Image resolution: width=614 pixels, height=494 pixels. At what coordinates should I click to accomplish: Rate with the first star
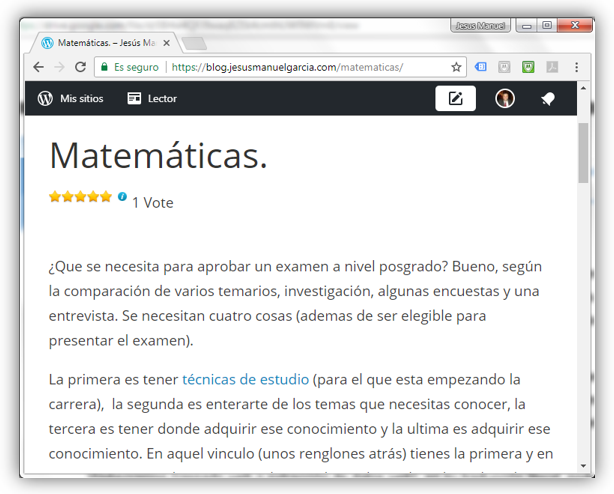(x=55, y=196)
